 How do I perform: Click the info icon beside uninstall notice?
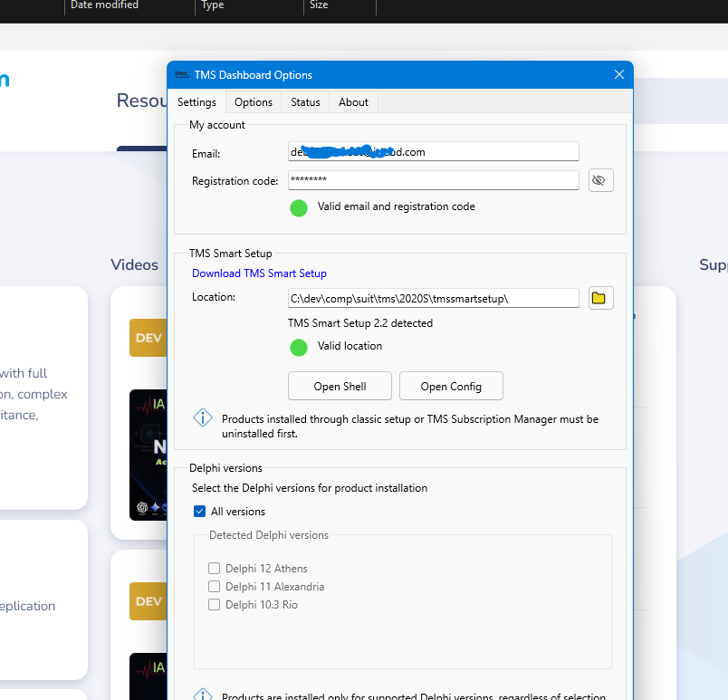tap(203, 418)
